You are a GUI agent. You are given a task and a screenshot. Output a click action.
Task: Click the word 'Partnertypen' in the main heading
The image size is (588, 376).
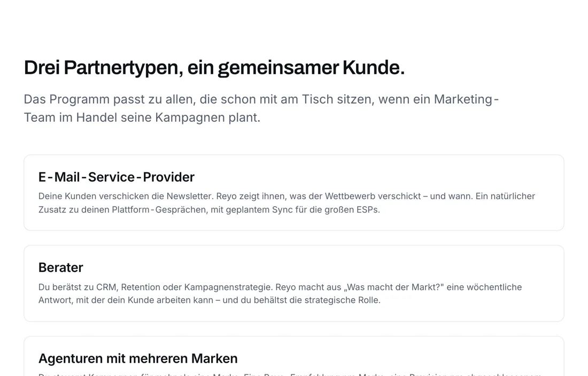123,68
